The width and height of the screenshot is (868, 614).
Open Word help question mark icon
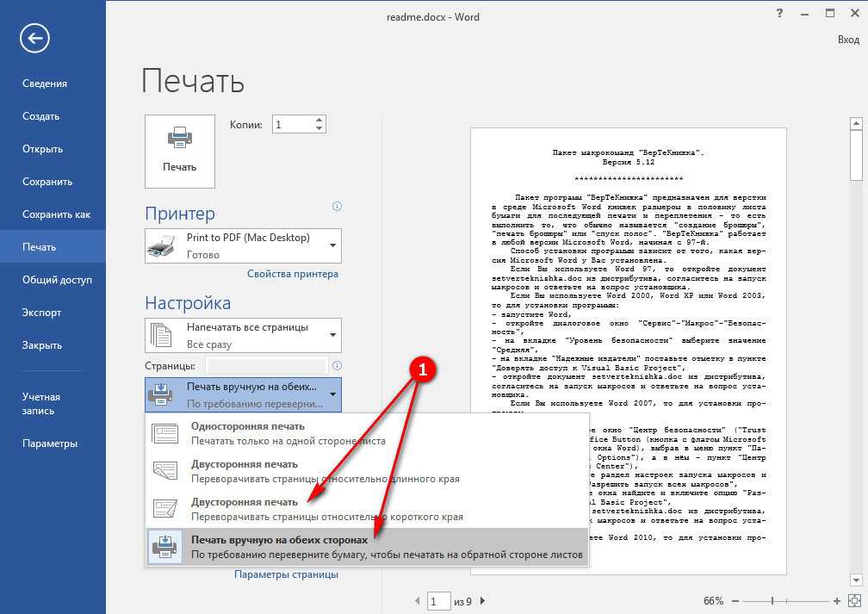click(x=779, y=13)
